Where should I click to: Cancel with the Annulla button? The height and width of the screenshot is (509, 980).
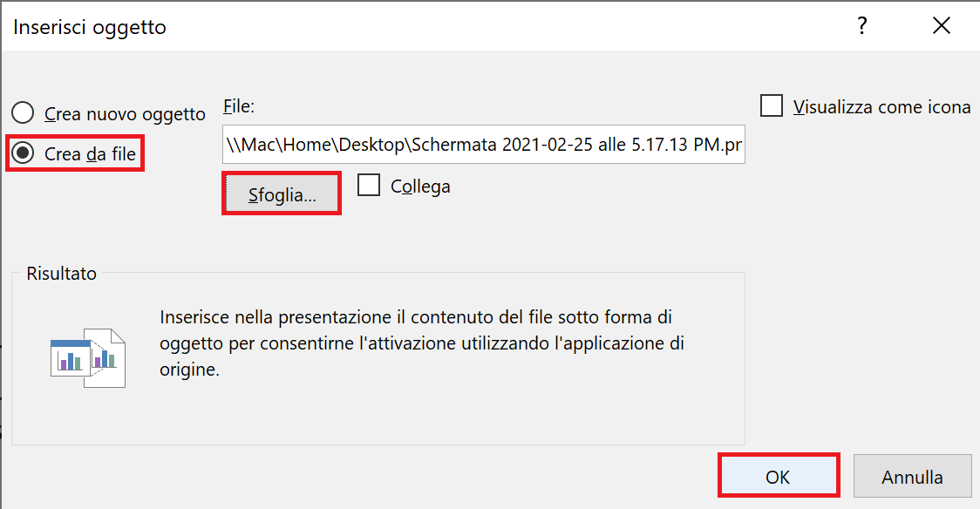point(913,477)
